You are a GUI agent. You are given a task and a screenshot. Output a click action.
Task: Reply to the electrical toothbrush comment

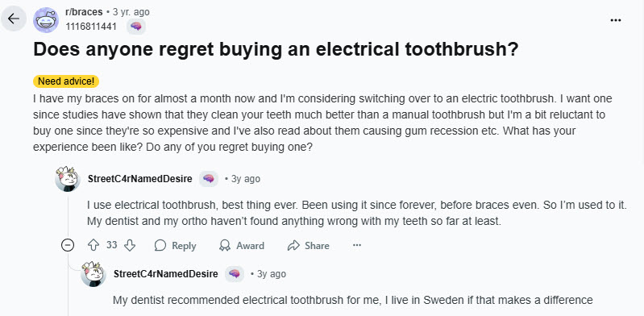click(x=176, y=246)
